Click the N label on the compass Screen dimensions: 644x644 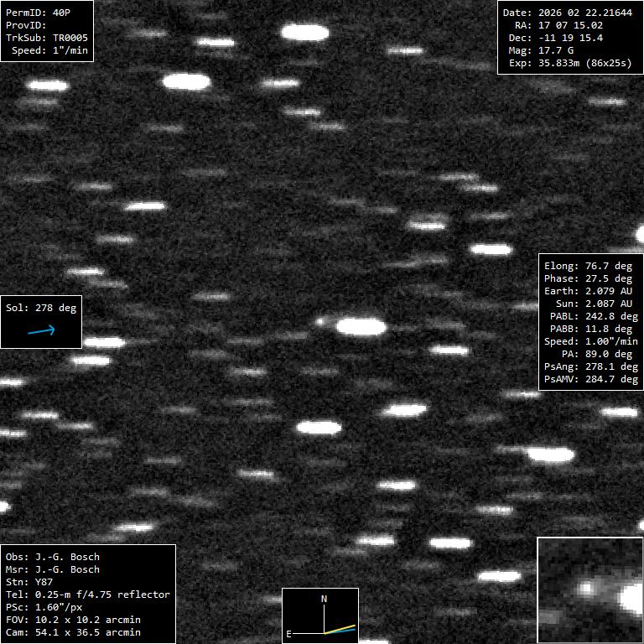325,600
